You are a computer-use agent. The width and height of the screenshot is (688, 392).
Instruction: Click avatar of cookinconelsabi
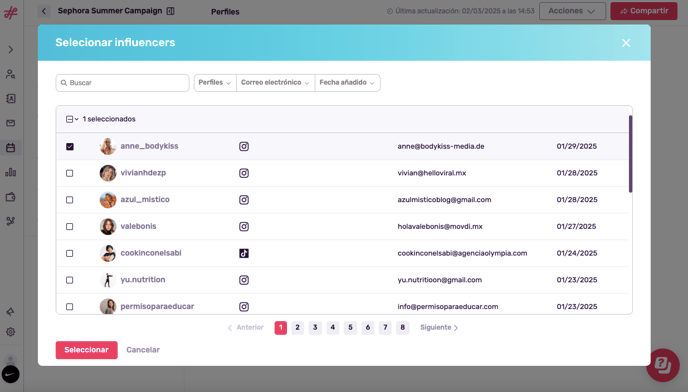point(108,253)
